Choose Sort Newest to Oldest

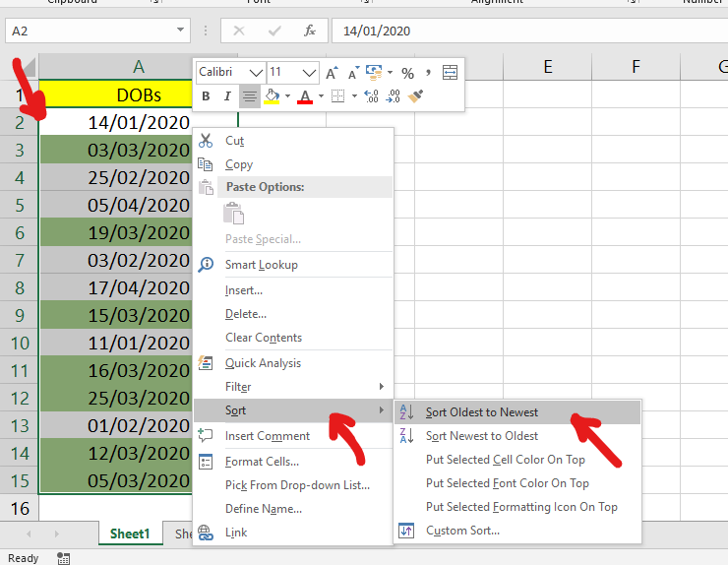[517, 436]
